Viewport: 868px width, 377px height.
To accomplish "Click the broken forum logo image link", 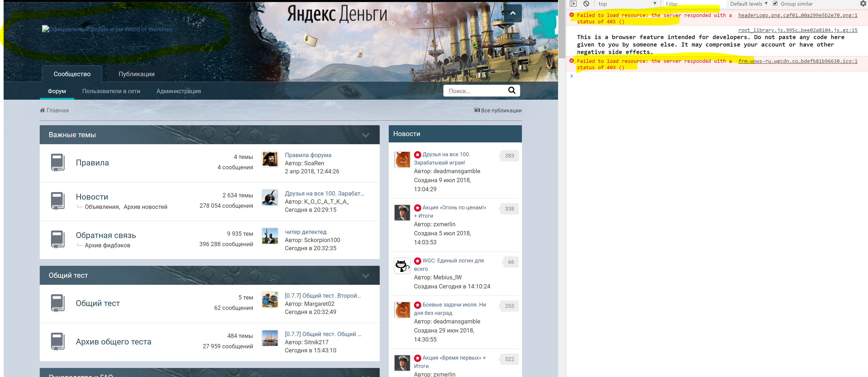I will point(107,29).
